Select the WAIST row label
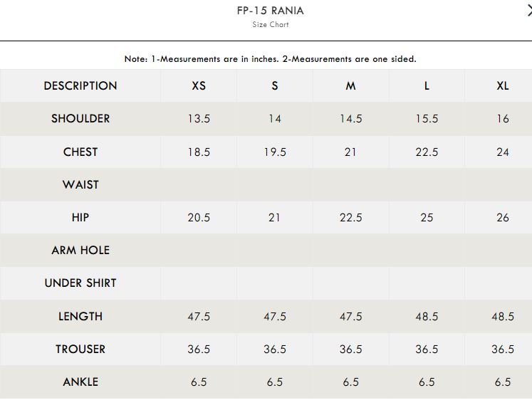The height and width of the screenshot is (410, 532). coord(80,185)
